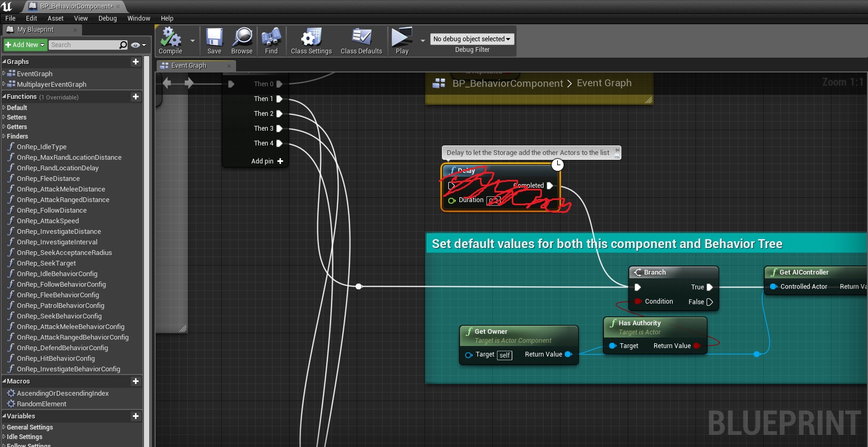
Task: Add new function with plus icon
Action: (135, 97)
